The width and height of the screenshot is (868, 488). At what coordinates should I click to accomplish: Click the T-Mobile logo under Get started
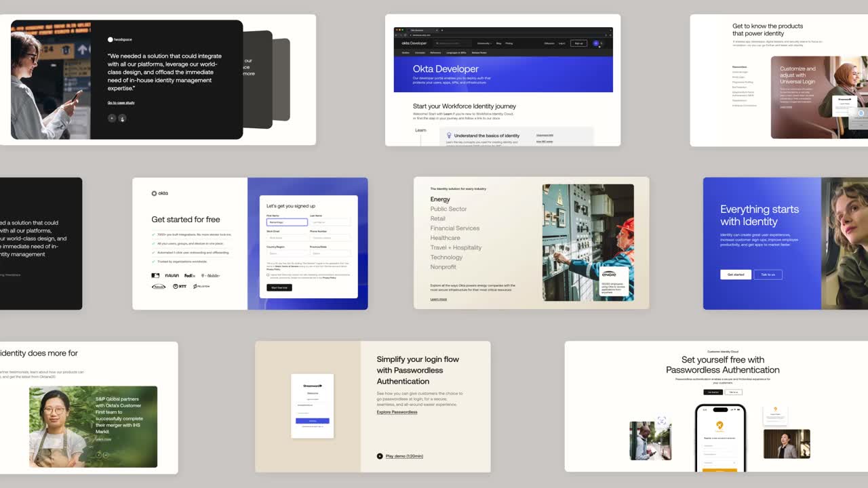[x=210, y=276]
